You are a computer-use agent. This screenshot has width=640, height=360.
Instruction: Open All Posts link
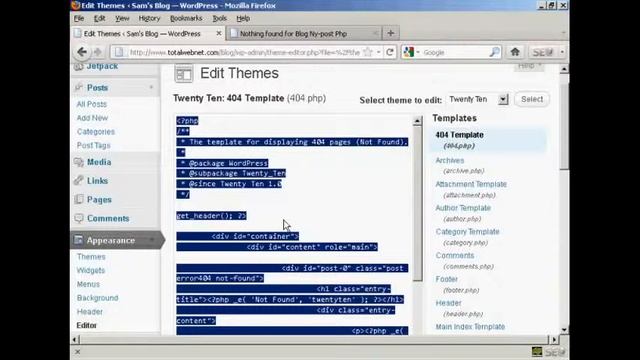(x=91, y=104)
